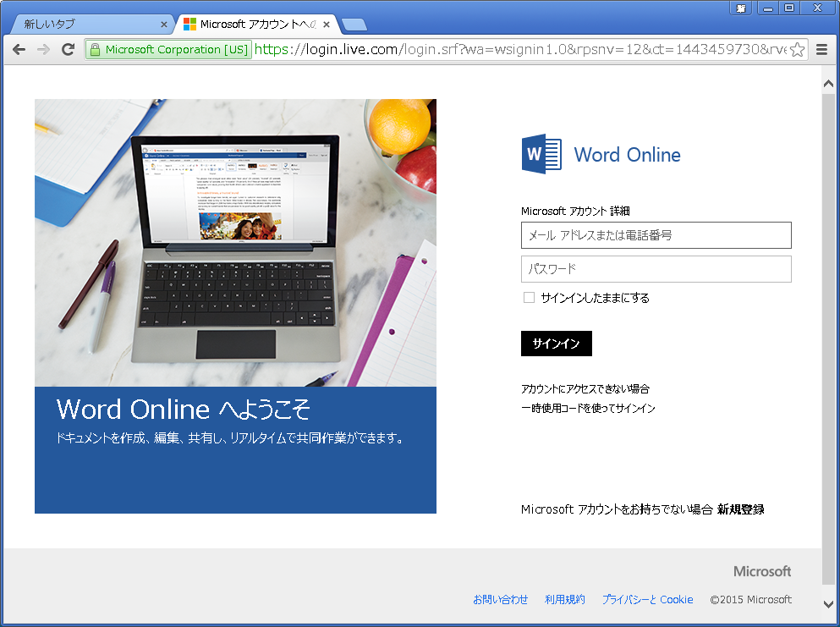Go back with the browser back arrow
840x627 pixels.
[x=19, y=50]
